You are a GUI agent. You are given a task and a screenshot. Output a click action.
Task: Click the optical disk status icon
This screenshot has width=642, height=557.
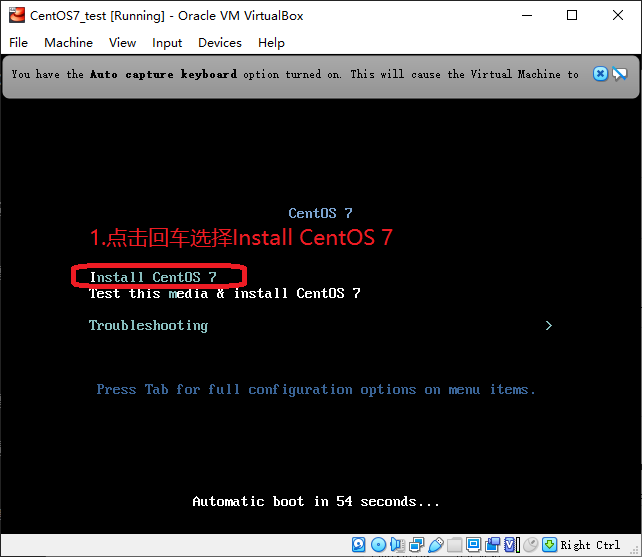click(x=378, y=545)
